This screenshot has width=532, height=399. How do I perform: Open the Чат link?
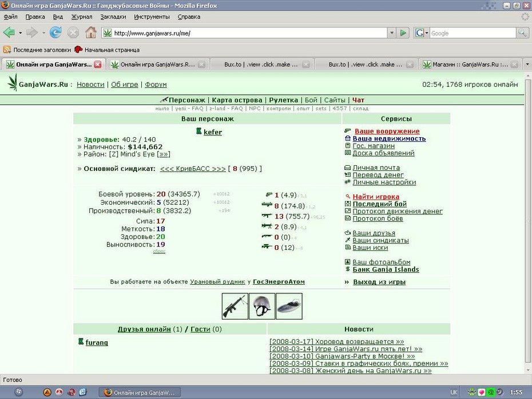pos(358,100)
